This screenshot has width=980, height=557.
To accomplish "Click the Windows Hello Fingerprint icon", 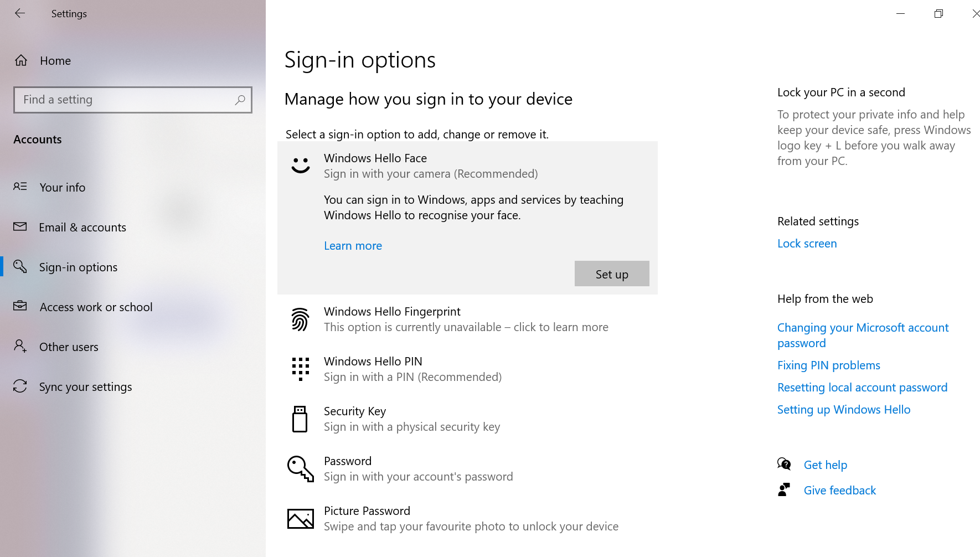I will [x=300, y=319].
